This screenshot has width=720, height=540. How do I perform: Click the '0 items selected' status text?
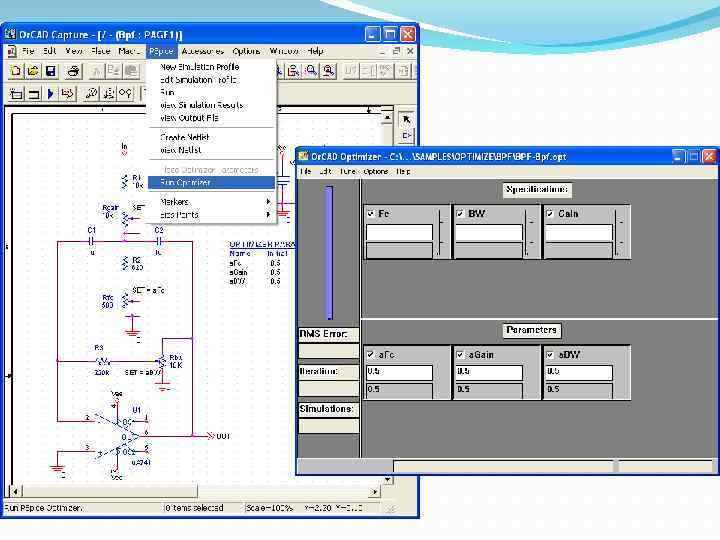(x=194, y=508)
